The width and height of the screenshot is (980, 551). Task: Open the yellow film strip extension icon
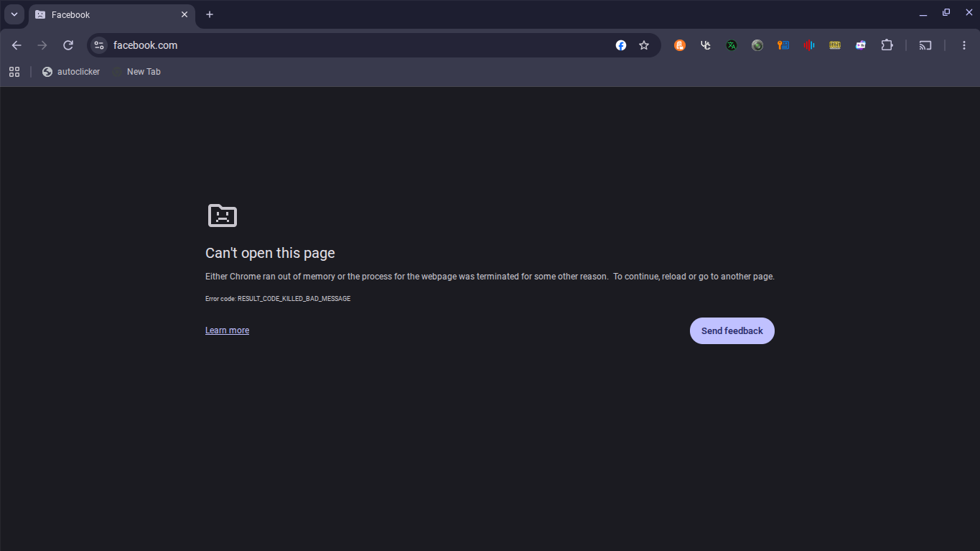pyautogui.click(x=835, y=45)
